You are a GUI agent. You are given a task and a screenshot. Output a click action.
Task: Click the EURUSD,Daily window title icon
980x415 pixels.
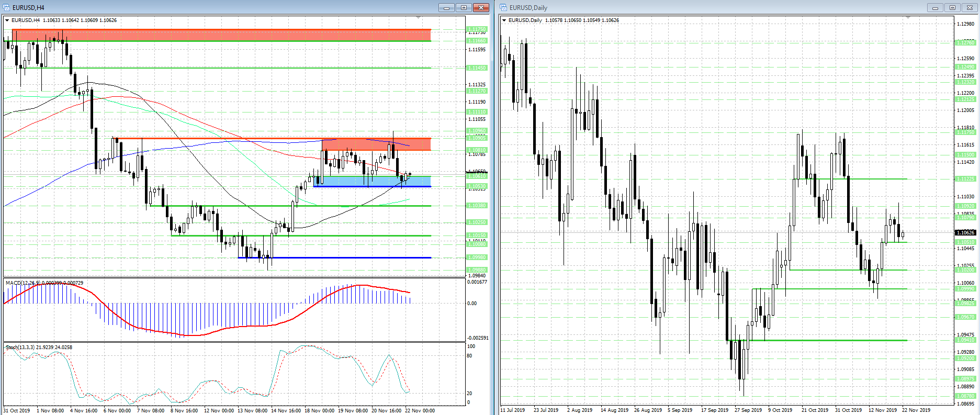pyautogui.click(x=503, y=7)
